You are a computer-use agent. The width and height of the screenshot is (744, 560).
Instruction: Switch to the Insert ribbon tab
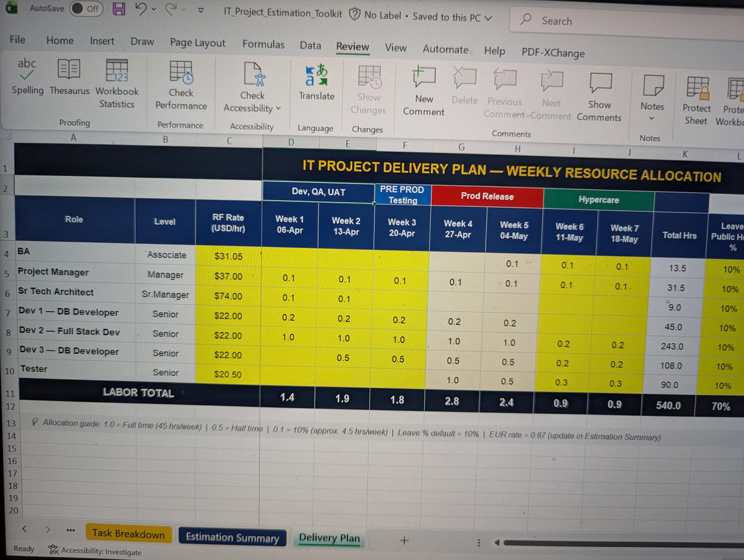pos(102,41)
